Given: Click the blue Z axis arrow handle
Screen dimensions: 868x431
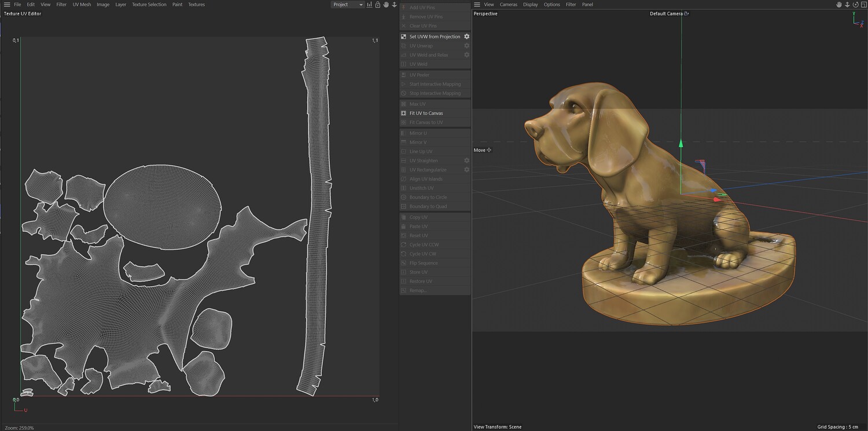Looking at the screenshot, I should (713, 190).
